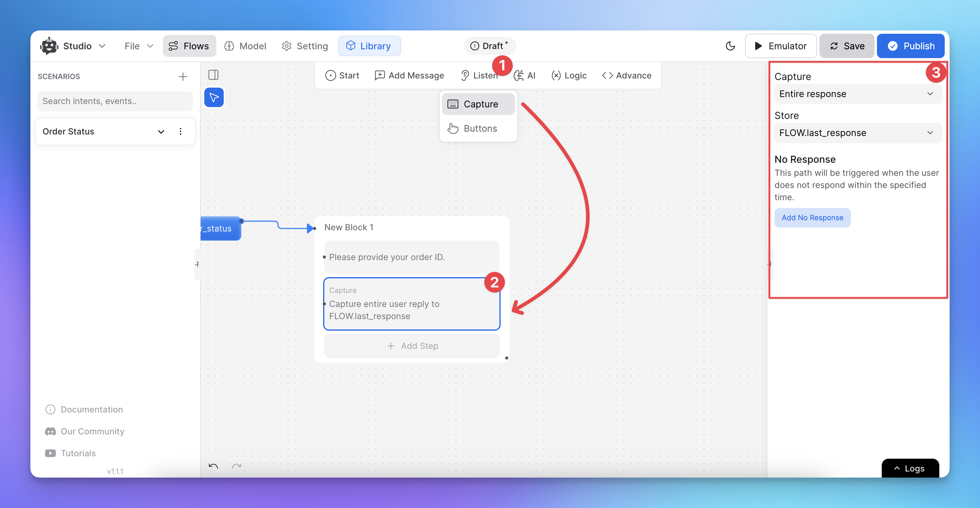The height and width of the screenshot is (508, 980).
Task: Select the pointer cursor tool
Action: [214, 97]
